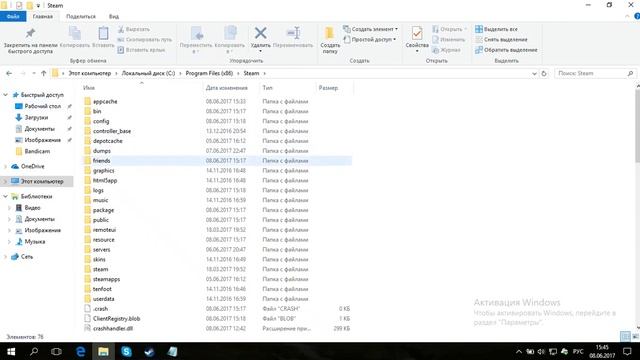Click Снять выделение
Image resolution: width=640 pixels, height=360 pixels.
(501, 40)
